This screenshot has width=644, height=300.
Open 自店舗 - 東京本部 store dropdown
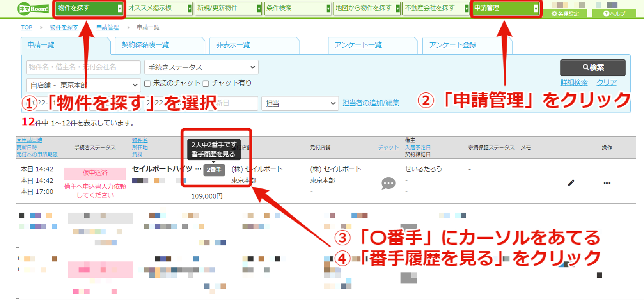(x=84, y=85)
